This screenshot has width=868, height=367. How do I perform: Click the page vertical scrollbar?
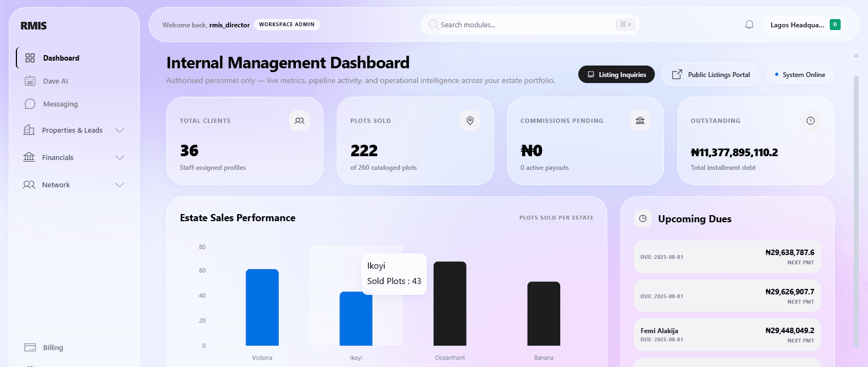point(857,210)
